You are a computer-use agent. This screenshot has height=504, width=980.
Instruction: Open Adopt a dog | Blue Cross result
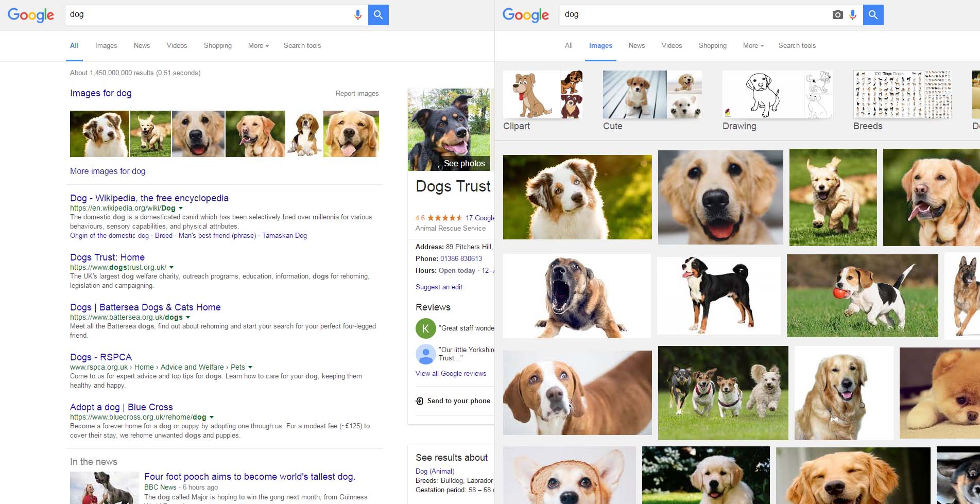pyautogui.click(x=122, y=407)
